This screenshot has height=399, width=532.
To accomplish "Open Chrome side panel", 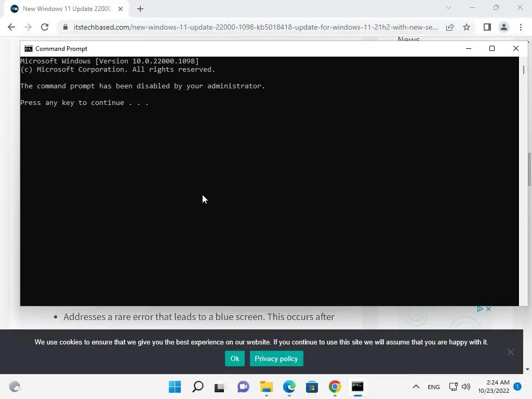I will tap(487, 27).
